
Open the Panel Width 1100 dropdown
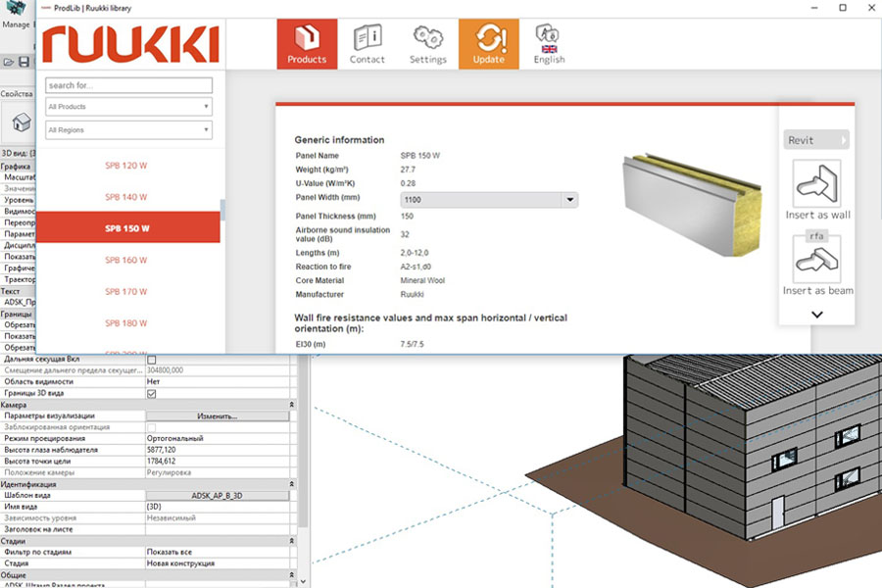pos(489,200)
